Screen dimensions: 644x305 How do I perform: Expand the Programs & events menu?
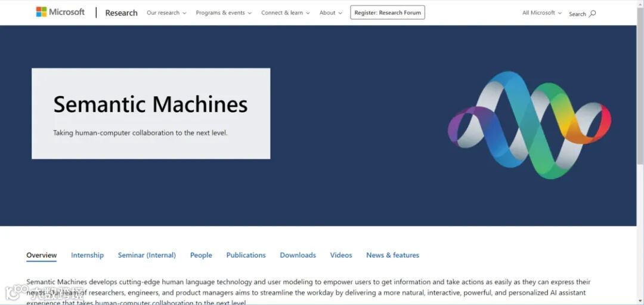224,13
